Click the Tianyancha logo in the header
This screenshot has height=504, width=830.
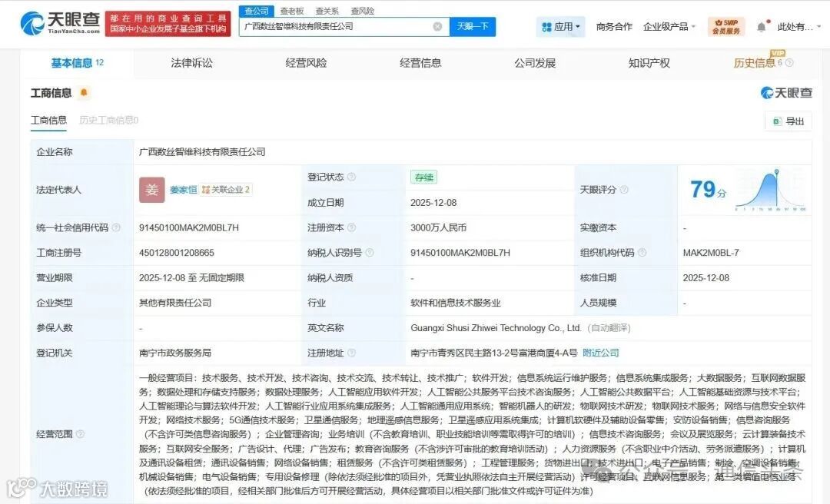[x=60, y=23]
